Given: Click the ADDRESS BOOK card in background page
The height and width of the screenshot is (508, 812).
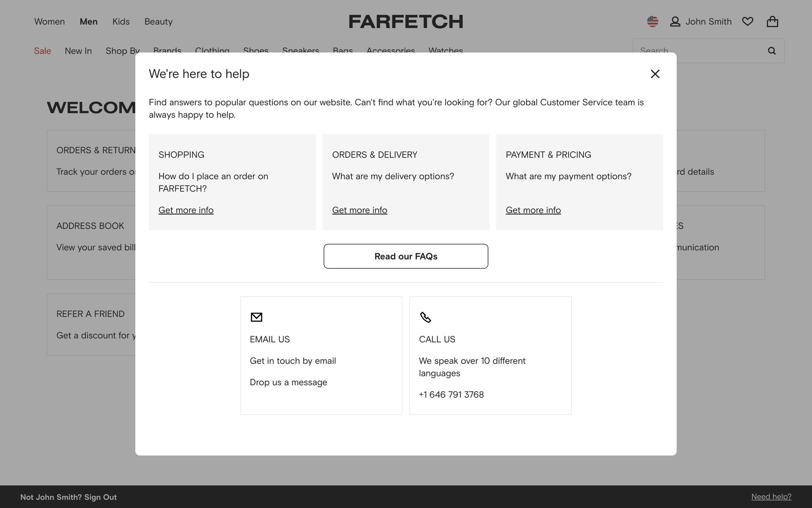Looking at the screenshot, I should (x=91, y=243).
